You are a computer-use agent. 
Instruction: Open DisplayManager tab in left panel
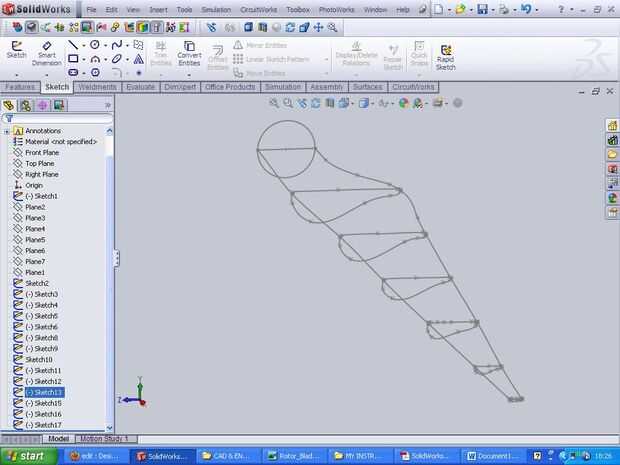click(59, 105)
